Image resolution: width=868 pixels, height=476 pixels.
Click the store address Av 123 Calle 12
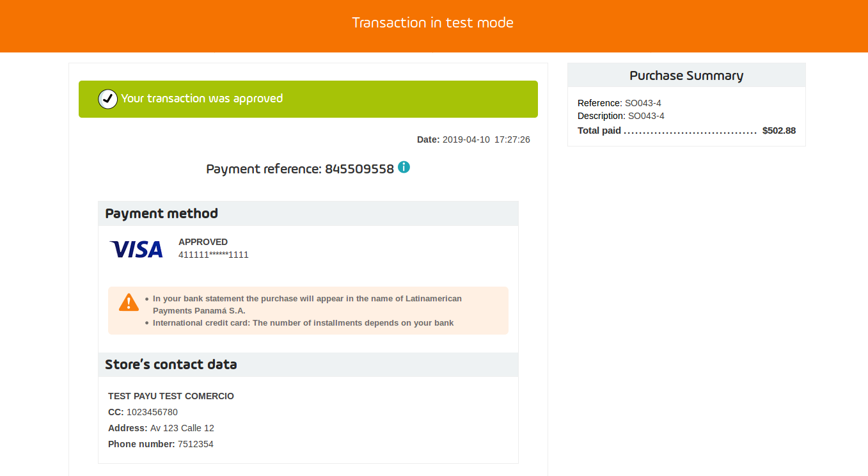tap(182, 428)
